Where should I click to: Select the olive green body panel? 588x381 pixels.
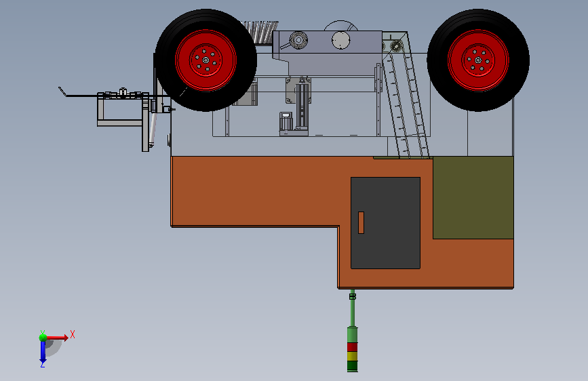coord(473,198)
